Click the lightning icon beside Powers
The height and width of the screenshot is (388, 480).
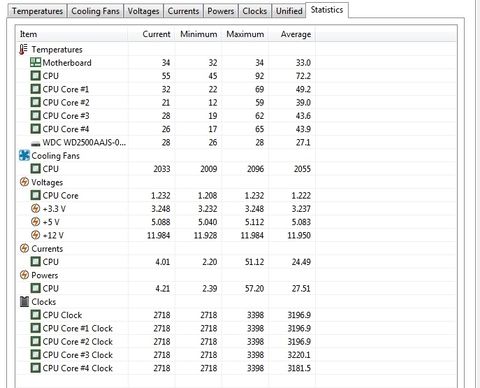[x=24, y=275]
